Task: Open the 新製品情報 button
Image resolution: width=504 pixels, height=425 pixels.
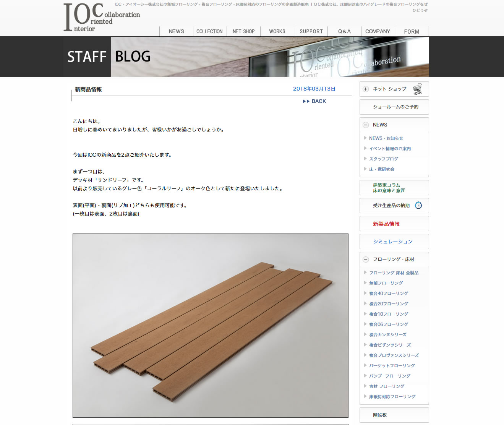Action: click(394, 224)
